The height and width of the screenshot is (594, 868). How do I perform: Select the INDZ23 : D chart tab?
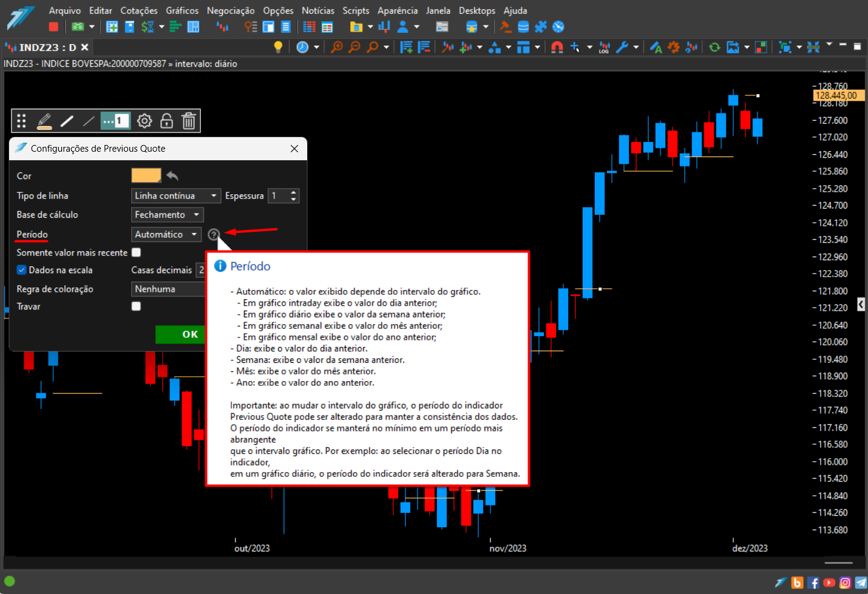click(x=47, y=47)
